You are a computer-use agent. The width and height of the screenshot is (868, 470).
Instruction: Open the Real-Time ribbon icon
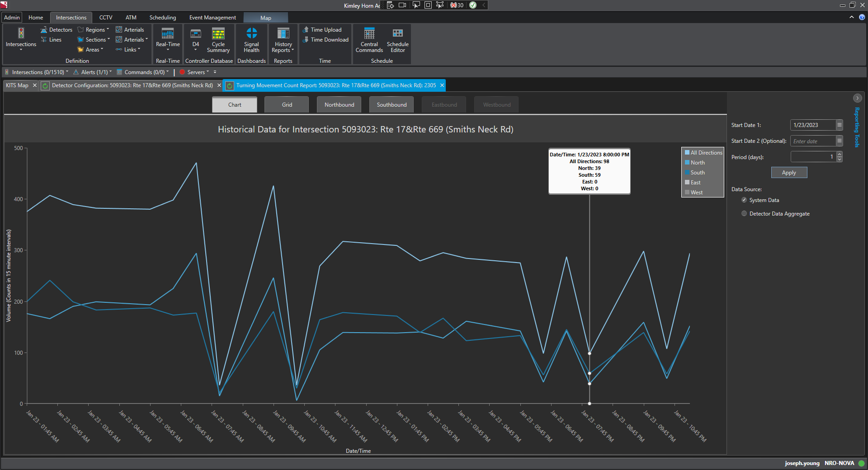tap(168, 33)
